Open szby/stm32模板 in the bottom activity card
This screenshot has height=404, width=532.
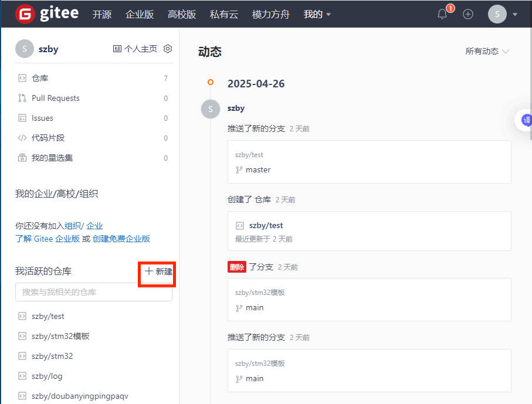tap(260, 364)
